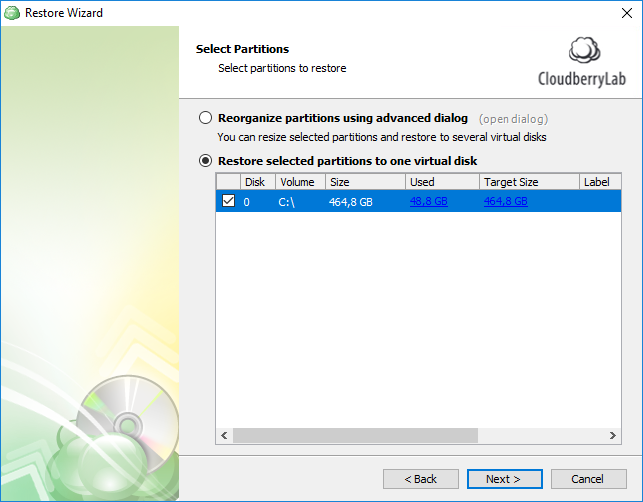Click the Size column header
643x502 pixels.
point(365,182)
